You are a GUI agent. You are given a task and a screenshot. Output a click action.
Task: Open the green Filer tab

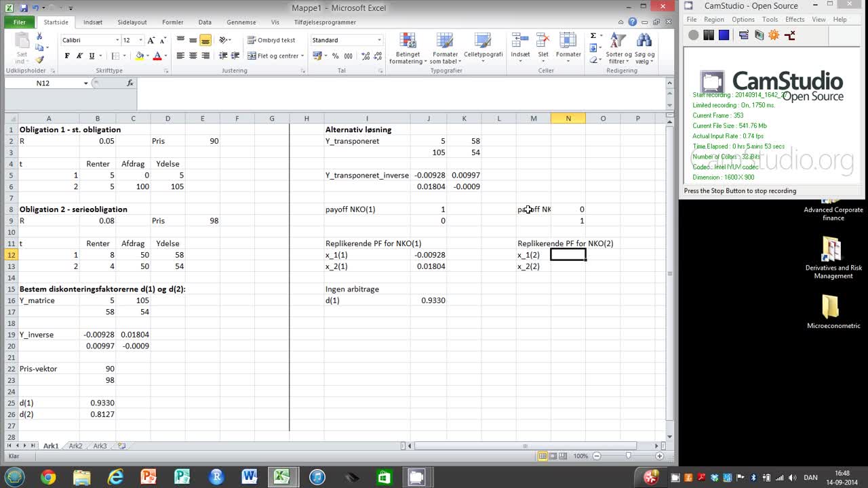(x=20, y=22)
